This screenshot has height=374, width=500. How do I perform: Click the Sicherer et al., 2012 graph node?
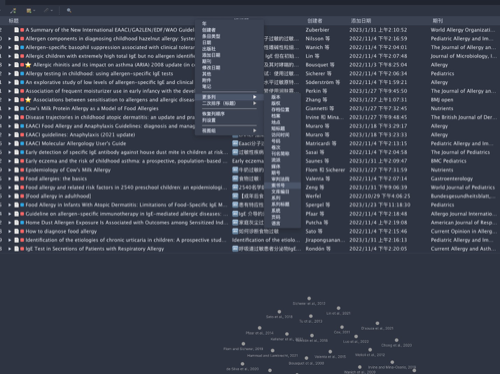(309, 299)
